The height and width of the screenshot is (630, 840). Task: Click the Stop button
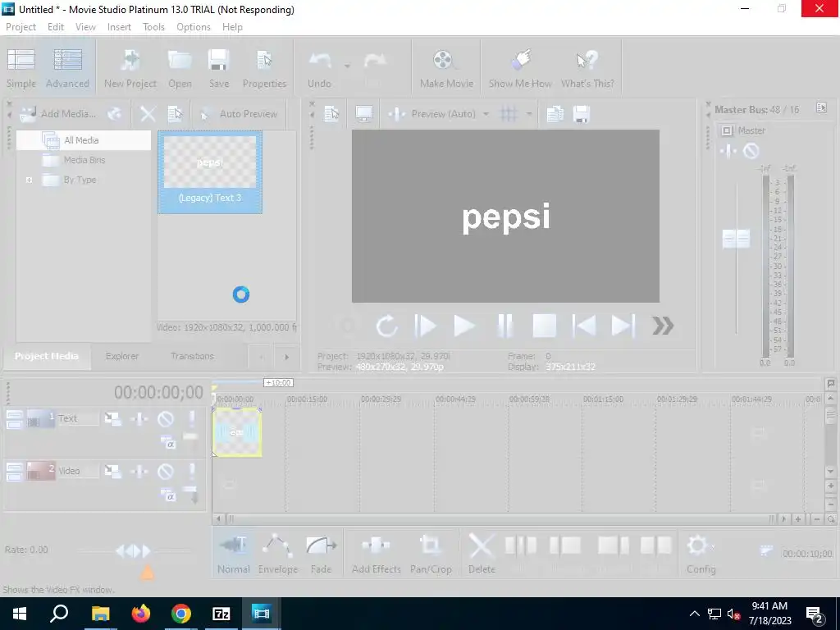click(545, 326)
